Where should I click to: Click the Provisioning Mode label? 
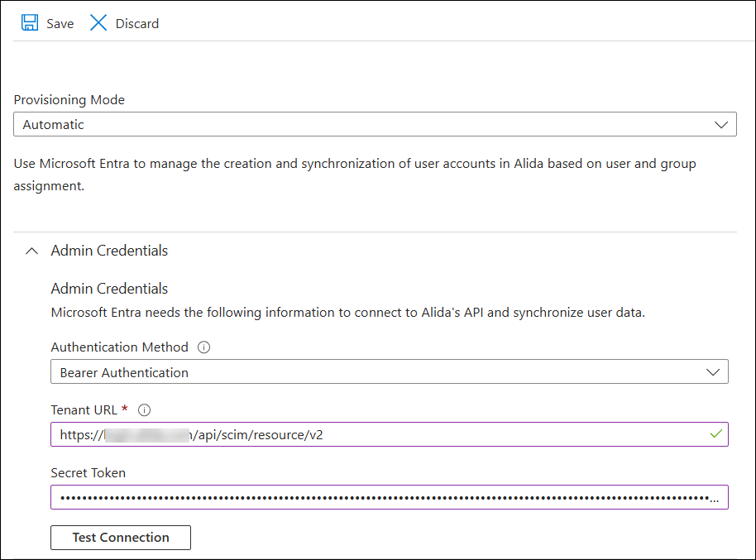click(x=69, y=100)
